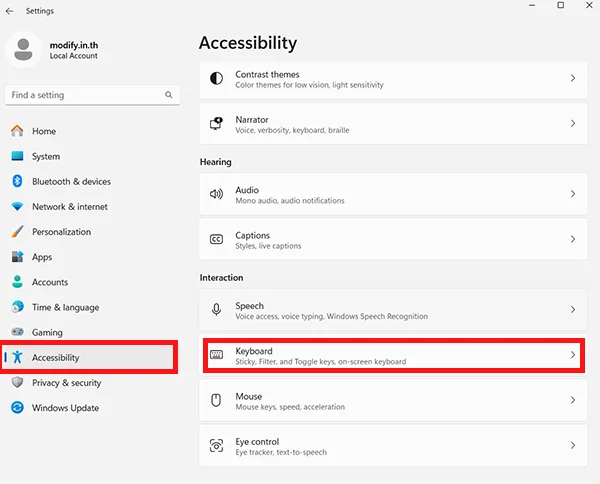Open the Keyboard title
The width and height of the screenshot is (600, 484).
pyautogui.click(x=254, y=351)
